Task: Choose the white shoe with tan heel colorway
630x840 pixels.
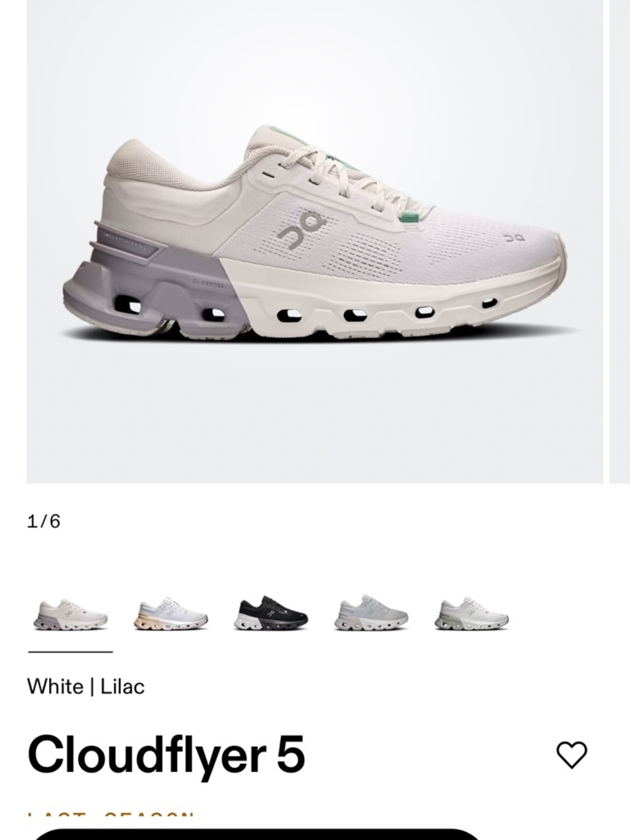Action: 171,614
